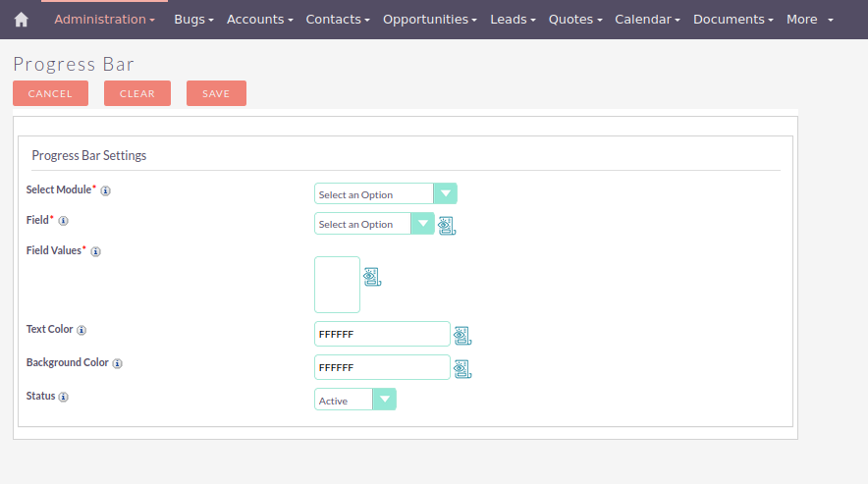Open the Opportunities menu
Image resolution: width=868 pixels, height=484 pixels.
tap(429, 20)
